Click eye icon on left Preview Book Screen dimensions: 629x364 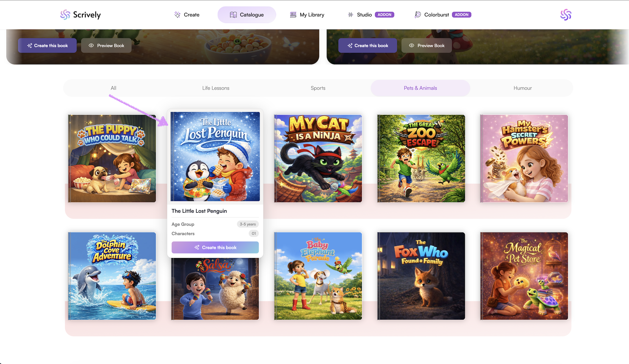[91, 45]
